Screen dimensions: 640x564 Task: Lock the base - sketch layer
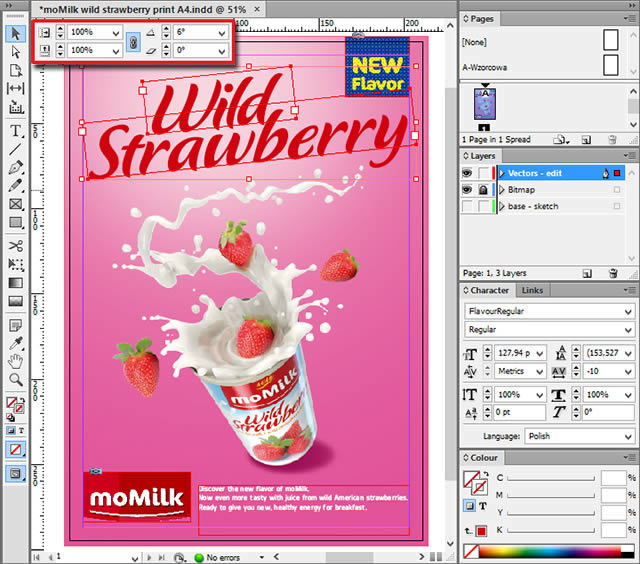click(484, 207)
